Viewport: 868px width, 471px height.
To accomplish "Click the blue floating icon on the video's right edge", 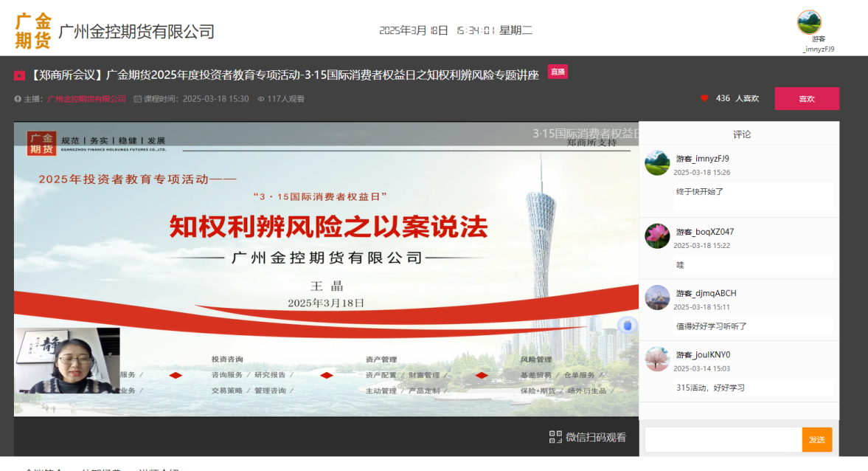I will (627, 326).
